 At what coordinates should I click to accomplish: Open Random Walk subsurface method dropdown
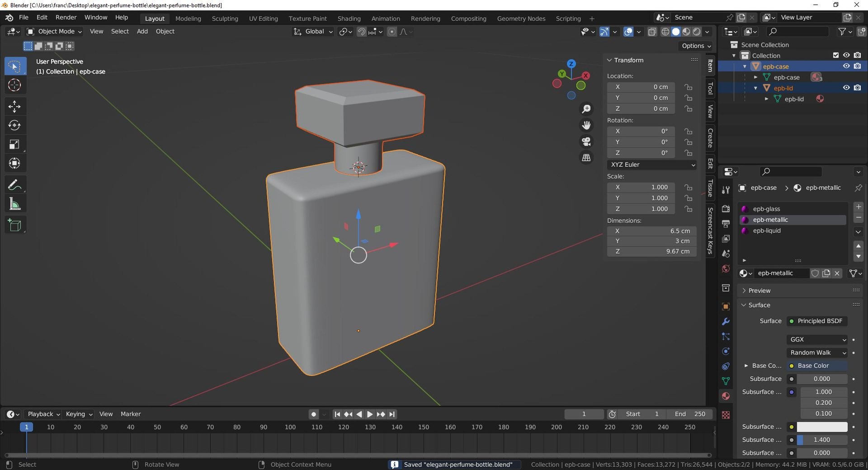[817, 352]
